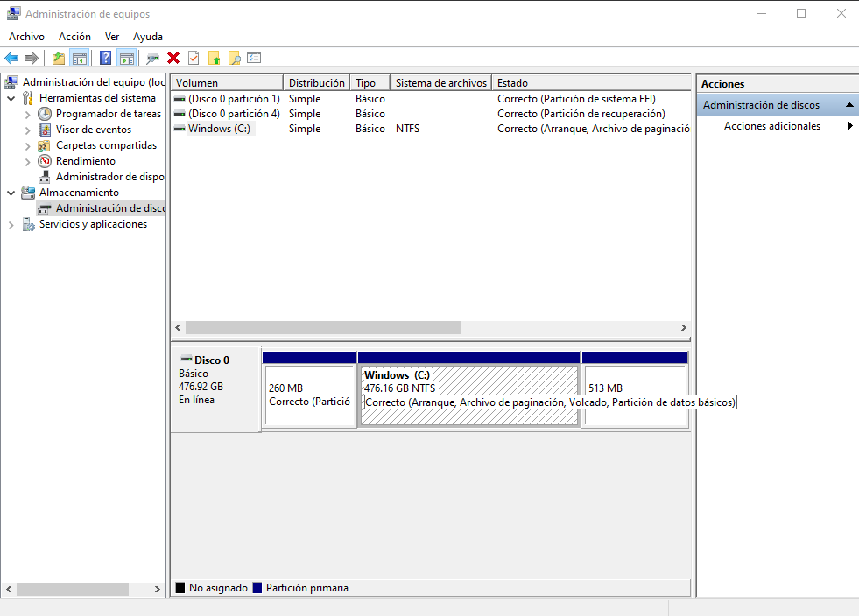Select Rendimiento gauge icon

click(45, 161)
